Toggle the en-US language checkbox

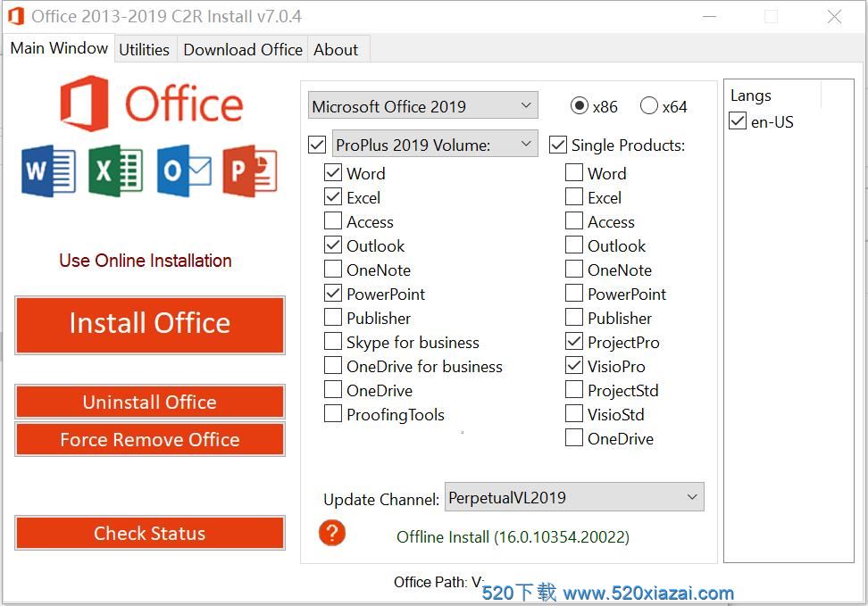[739, 122]
